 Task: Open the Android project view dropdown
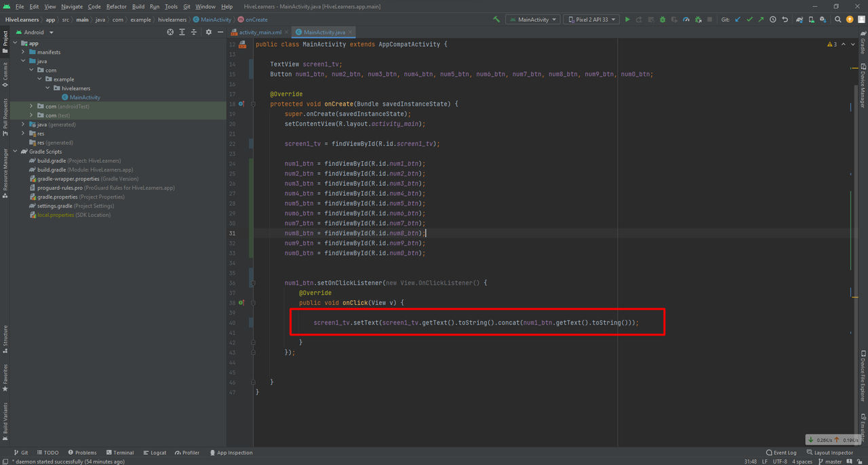pyautogui.click(x=33, y=32)
